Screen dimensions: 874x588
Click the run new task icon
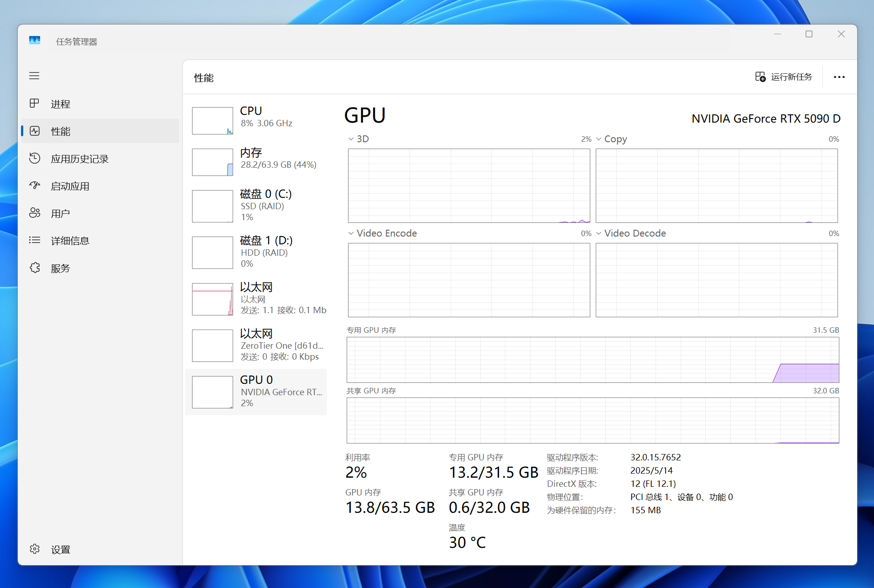point(760,77)
